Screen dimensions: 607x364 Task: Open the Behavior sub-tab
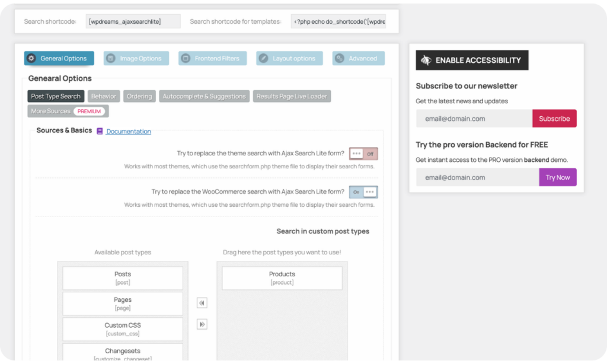[x=103, y=96]
